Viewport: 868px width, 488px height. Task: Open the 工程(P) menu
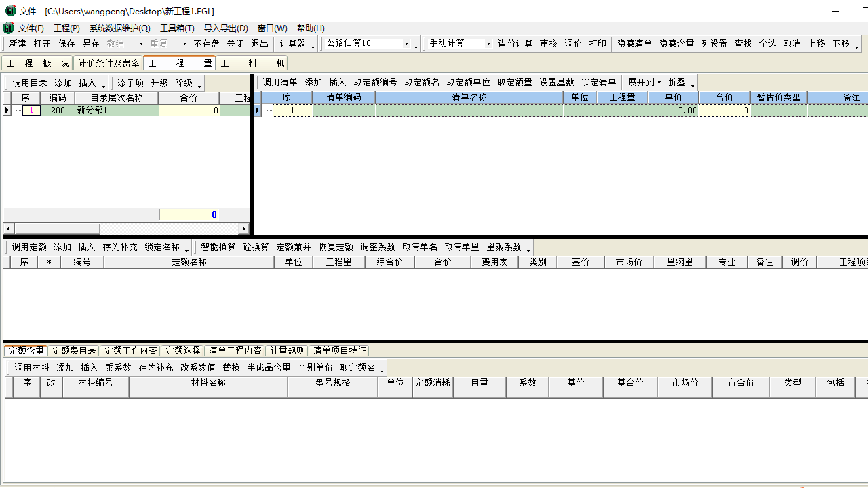pos(66,28)
